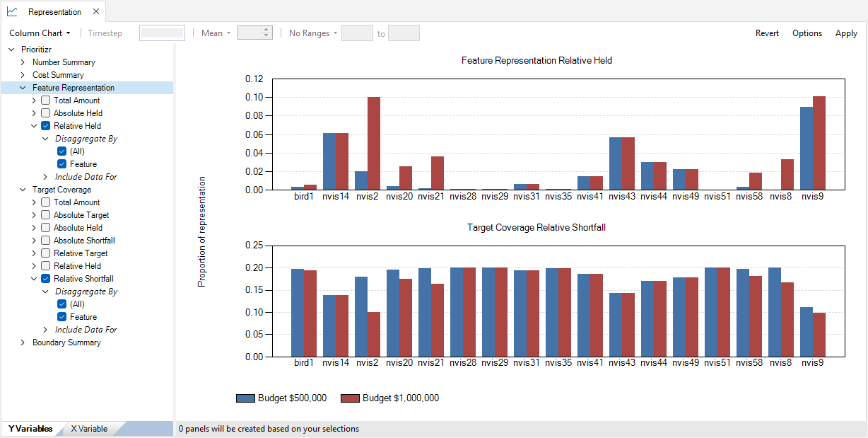The image size is (868, 438).
Task: Expand the Number Summary node
Action: tap(23, 62)
